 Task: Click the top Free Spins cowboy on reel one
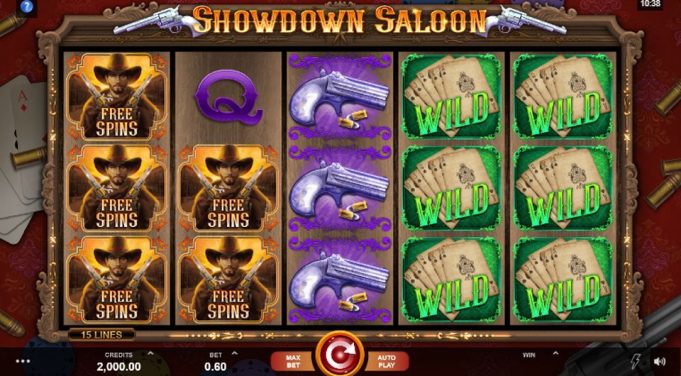(117, 97)
